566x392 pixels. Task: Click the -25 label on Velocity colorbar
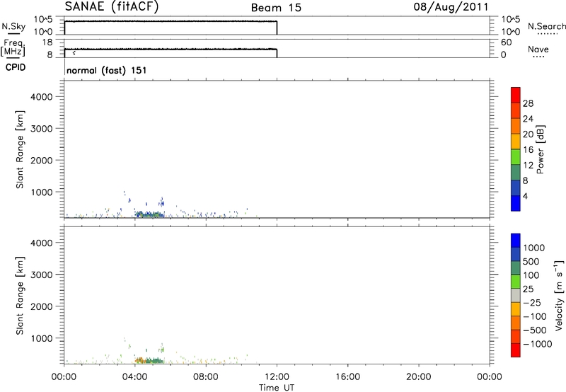[x=531, y=303]
